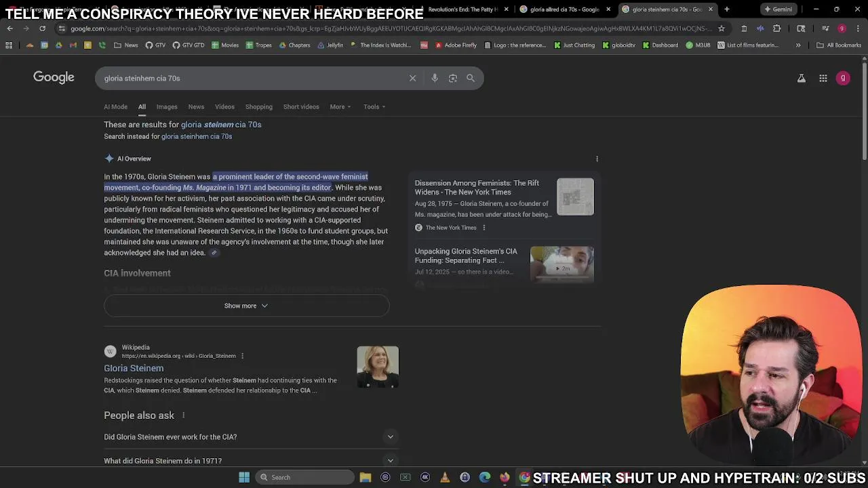
Task: Open 'Dissension Among Feminists' NYT article
Action: [477, 188]
